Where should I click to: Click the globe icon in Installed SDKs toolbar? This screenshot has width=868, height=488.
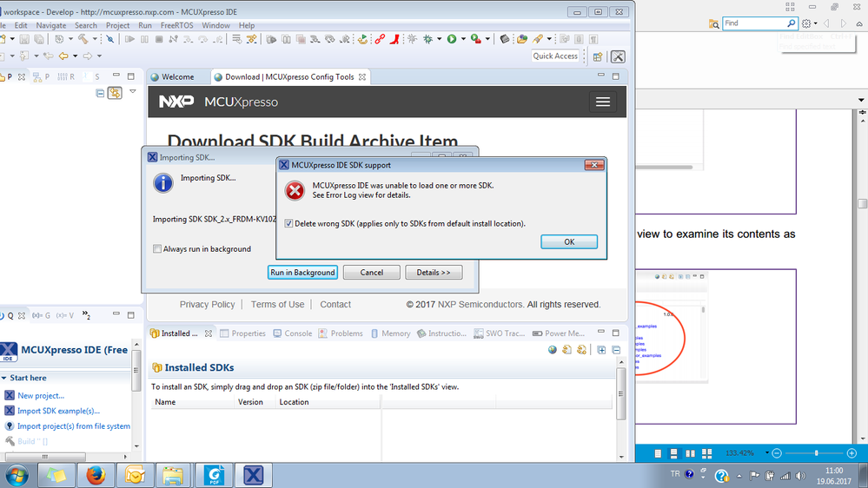tap(552, 350)
